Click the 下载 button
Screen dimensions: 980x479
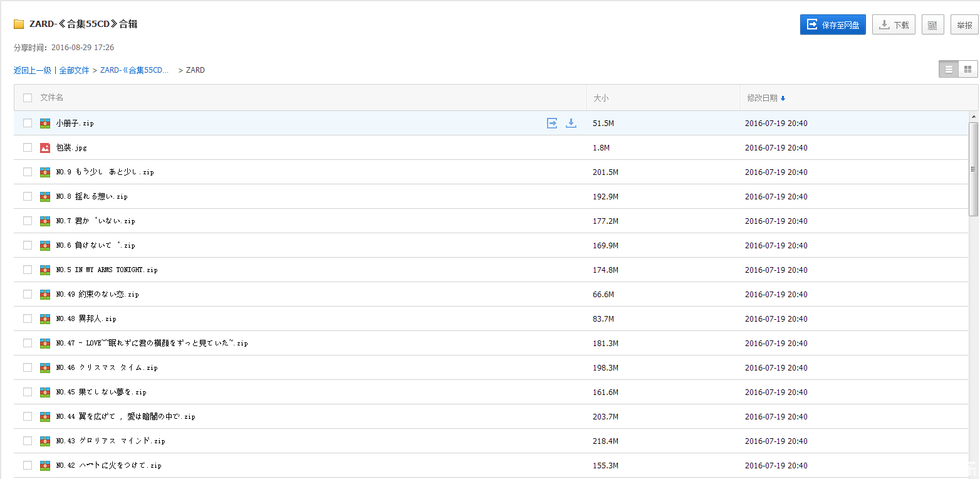pos(894,24)
